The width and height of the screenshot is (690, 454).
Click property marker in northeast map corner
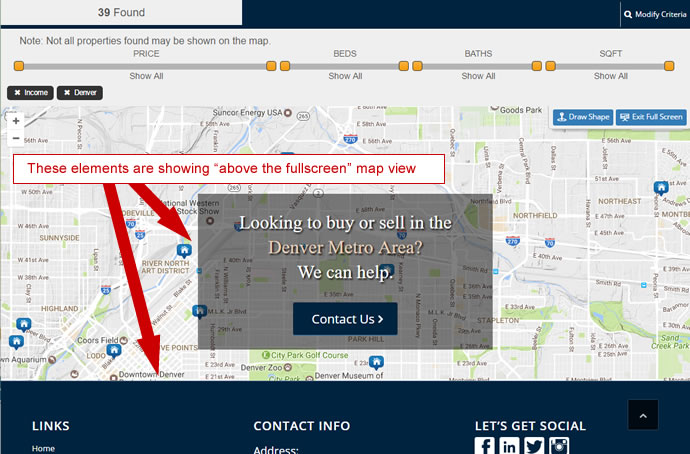tap(661, 188)
